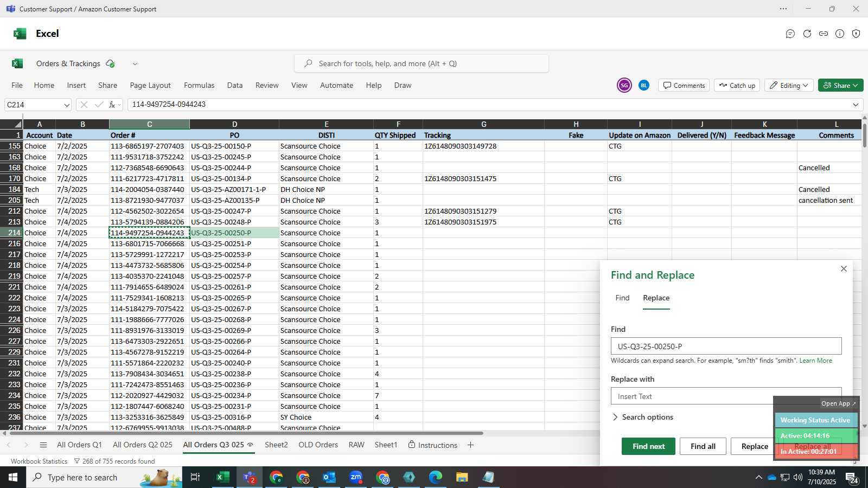Open the All Orders Q2 025 sheet
The height and width of the screenshot is (488, 868).
click(143, 445)
